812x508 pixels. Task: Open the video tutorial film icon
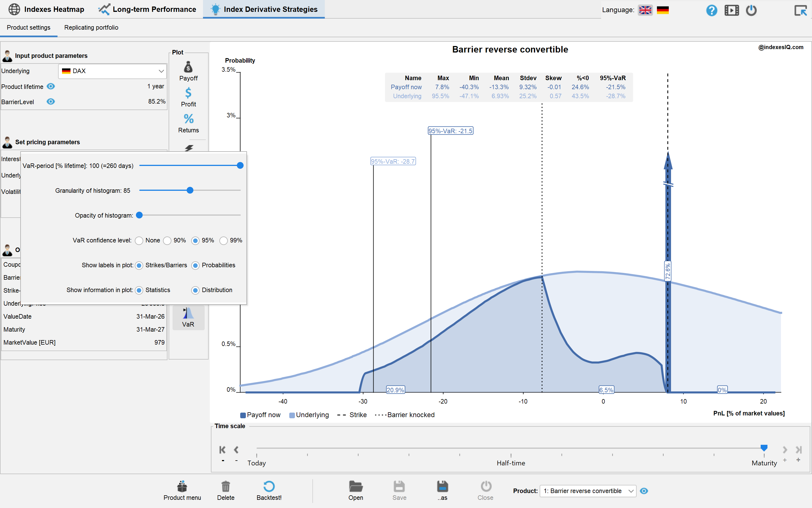click(731, 10)
